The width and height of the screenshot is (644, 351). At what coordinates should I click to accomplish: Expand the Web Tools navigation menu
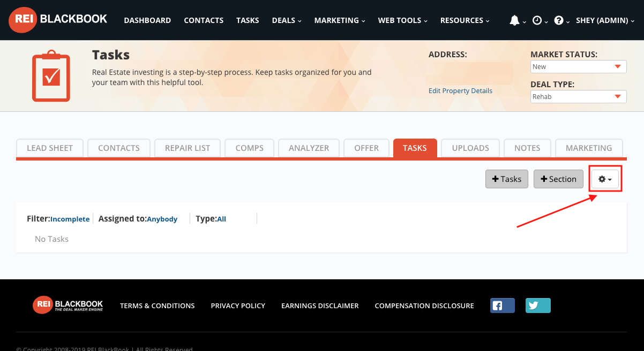tap(403, 20)
